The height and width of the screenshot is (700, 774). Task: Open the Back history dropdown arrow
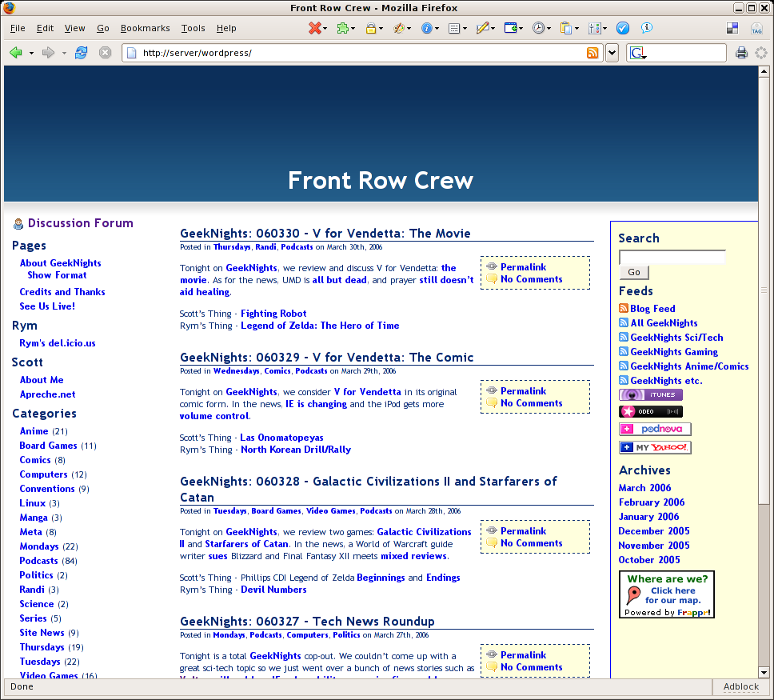pyautogui.click(x=31, y=53)
